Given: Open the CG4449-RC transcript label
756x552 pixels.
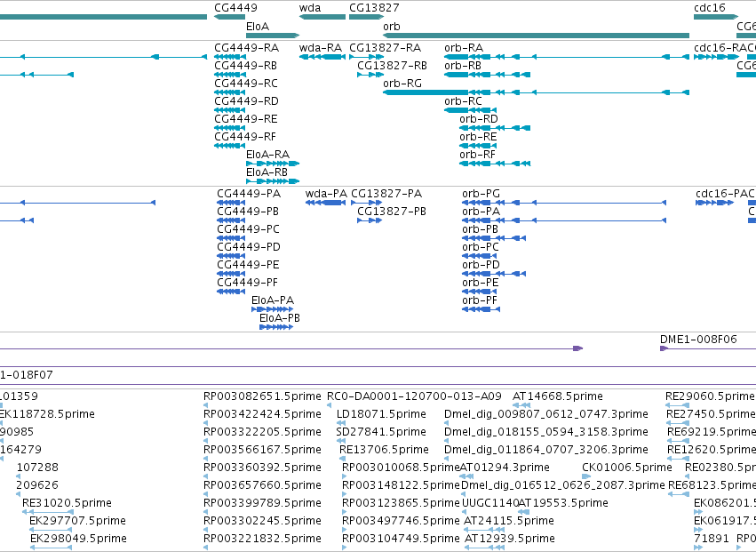Looking at the screenshot, I should point(246,84).
